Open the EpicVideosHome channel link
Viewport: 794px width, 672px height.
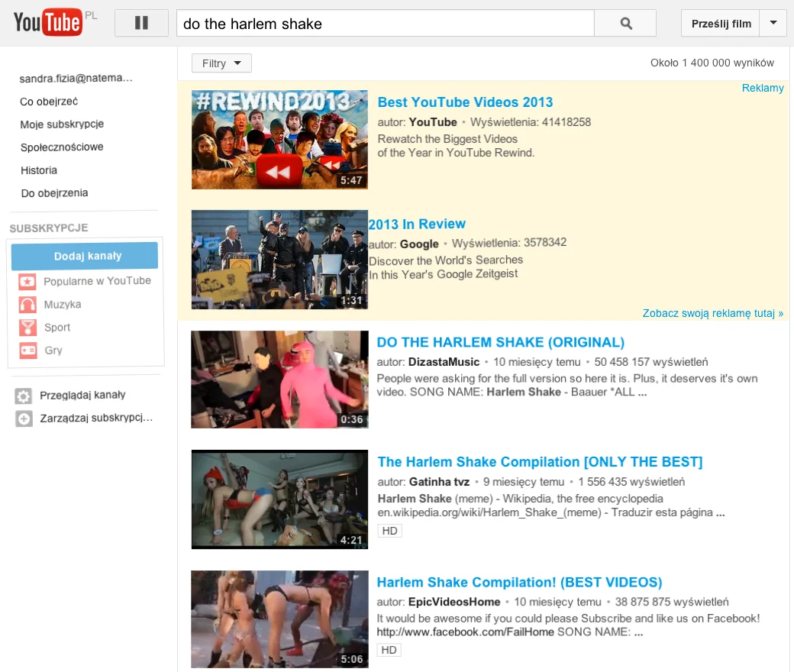coord(453,602)
